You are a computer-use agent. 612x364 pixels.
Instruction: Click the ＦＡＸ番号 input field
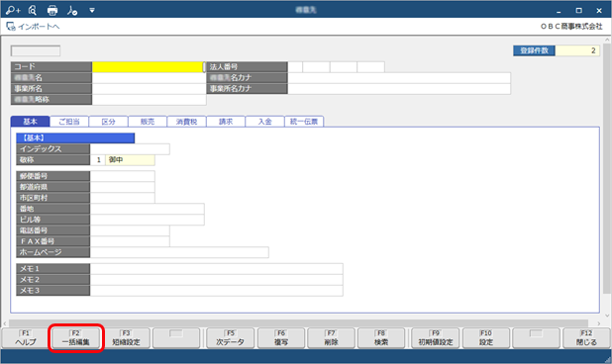click(x=130, y=241)
